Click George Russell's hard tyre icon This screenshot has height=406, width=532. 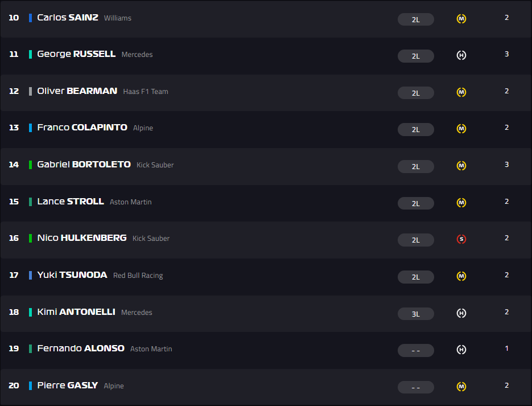point(461,55)
